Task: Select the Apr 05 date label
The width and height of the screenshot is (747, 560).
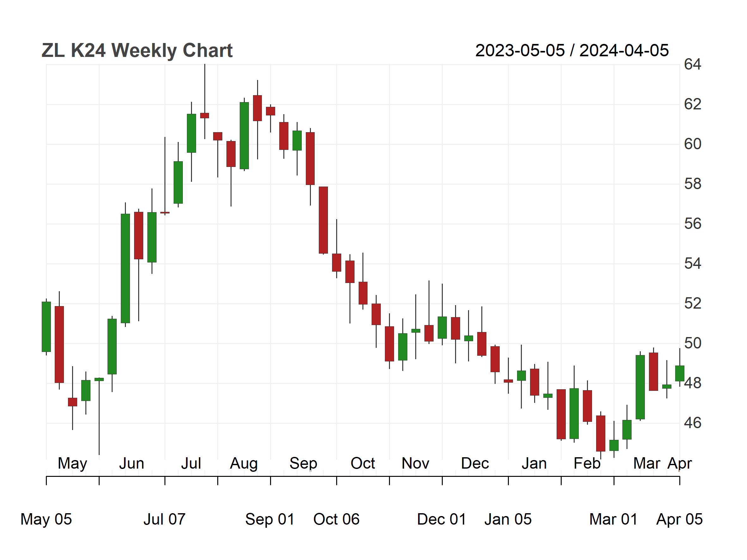Action: pyautogui.click(x=679, y=519)
